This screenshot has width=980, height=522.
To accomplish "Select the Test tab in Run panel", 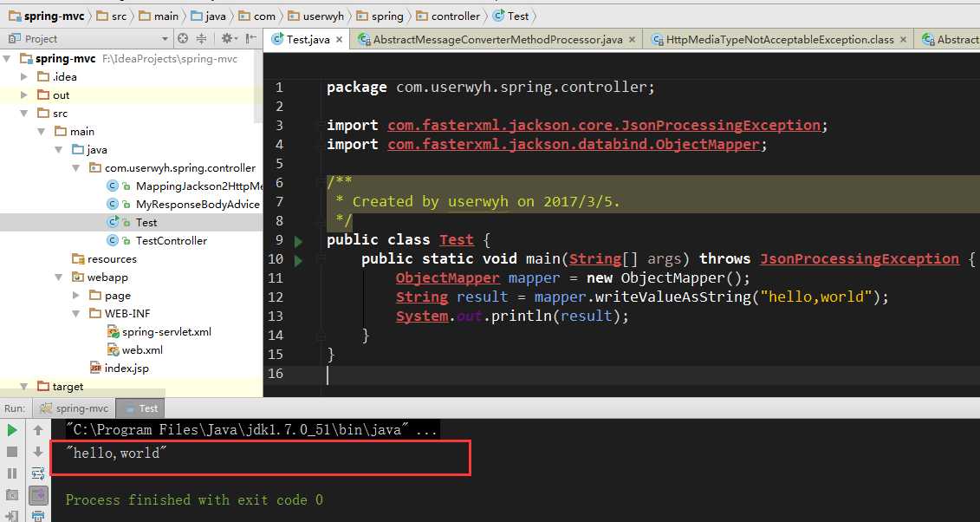I will click(x=140, y=408).
